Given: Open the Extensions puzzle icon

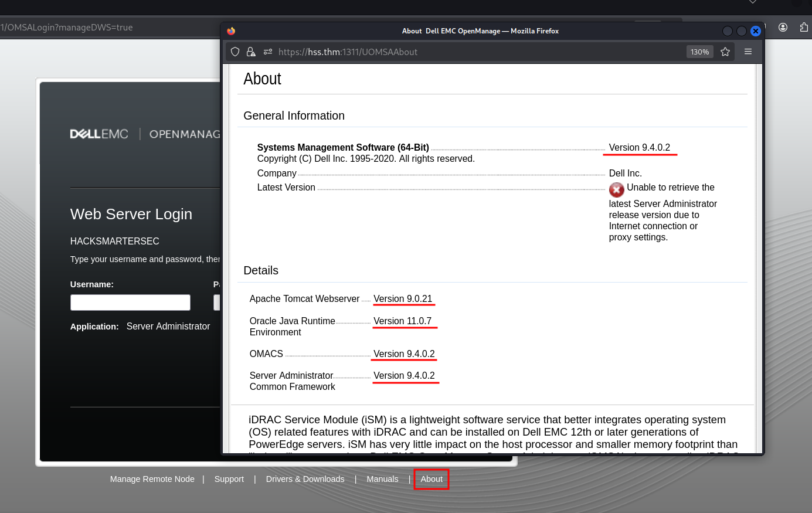Looking at the screenshot, I should click(804, 28).
